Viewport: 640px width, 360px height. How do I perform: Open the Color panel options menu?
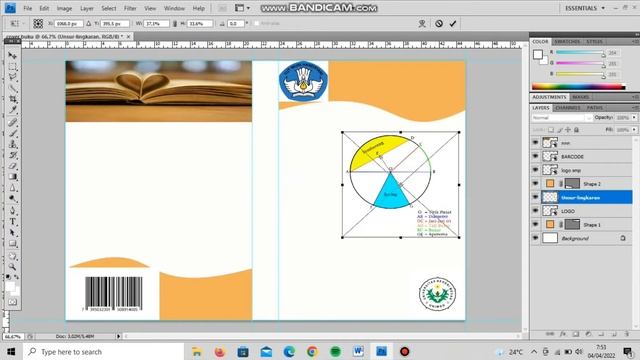(635, 42)
